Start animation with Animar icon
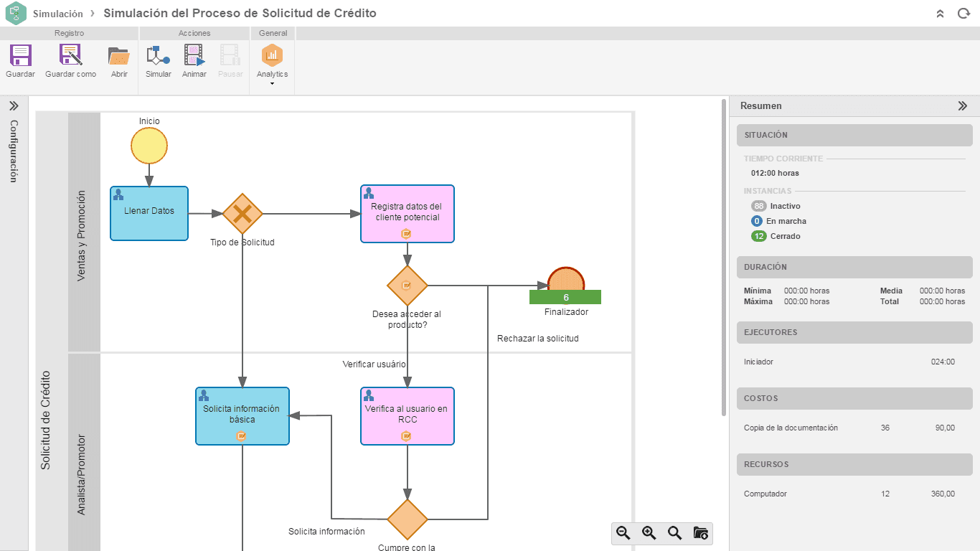 click(194, 56)
